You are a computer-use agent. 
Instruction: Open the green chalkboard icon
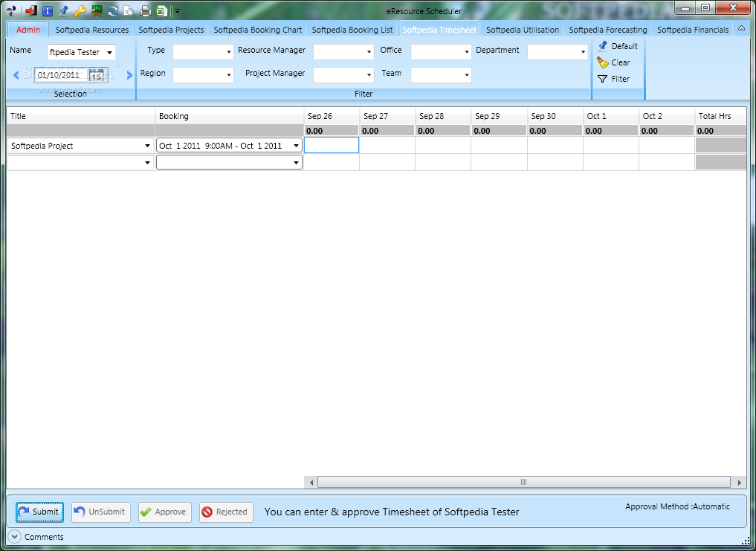(97, 10)
